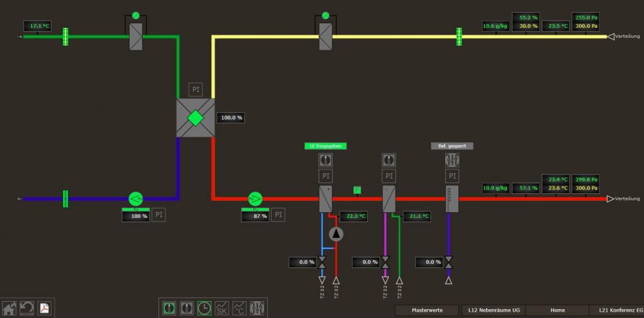Click the green damper on the green intake duct
Screen dimensions: 644x318
click(65, 37)
